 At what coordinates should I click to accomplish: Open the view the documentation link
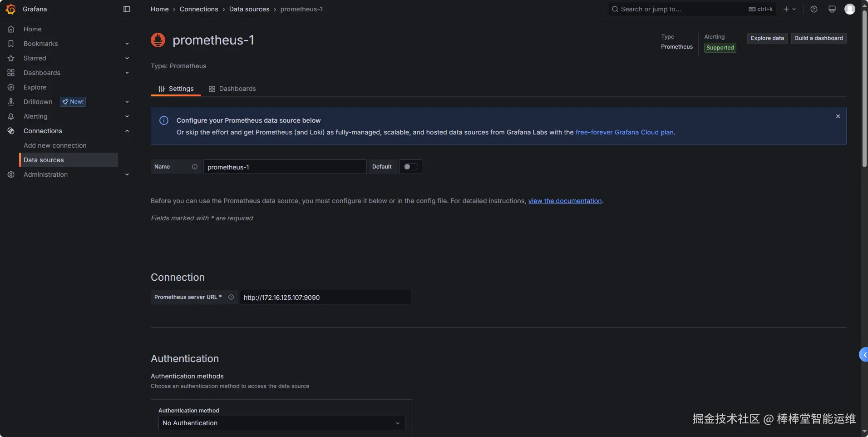[565, 201]
